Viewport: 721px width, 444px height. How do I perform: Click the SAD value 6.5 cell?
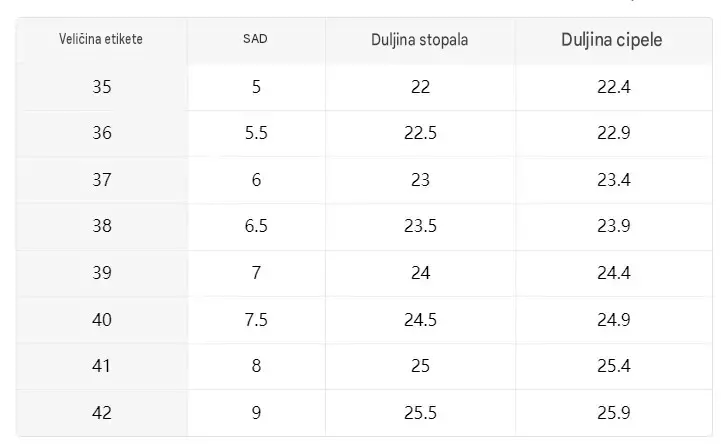pyautogui.click(x=256, y=226)
